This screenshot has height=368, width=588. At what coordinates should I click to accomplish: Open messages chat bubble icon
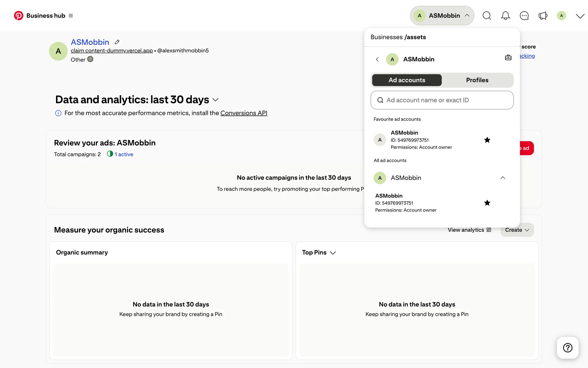click(x=524, y=16)
